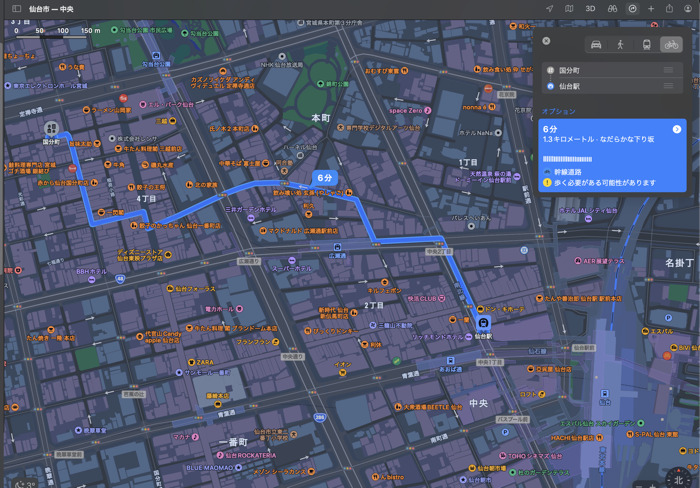Select the ディズニーストア map marker
Viewport: 700px width, 488px height.
pyautogui.click(x=168, y=255)
